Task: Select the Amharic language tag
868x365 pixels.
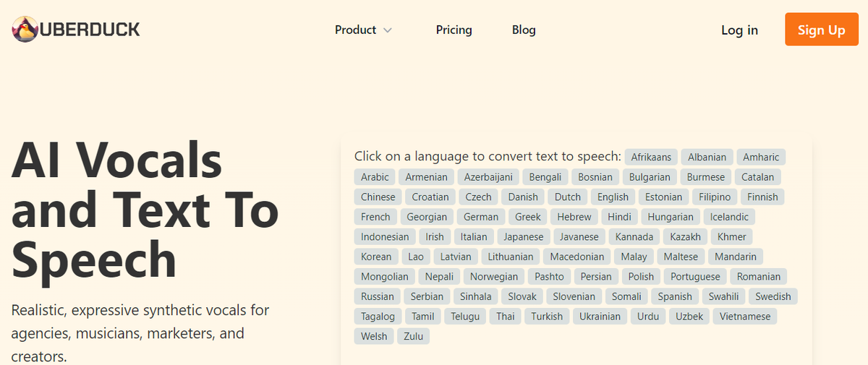Action: coord(761,157)
